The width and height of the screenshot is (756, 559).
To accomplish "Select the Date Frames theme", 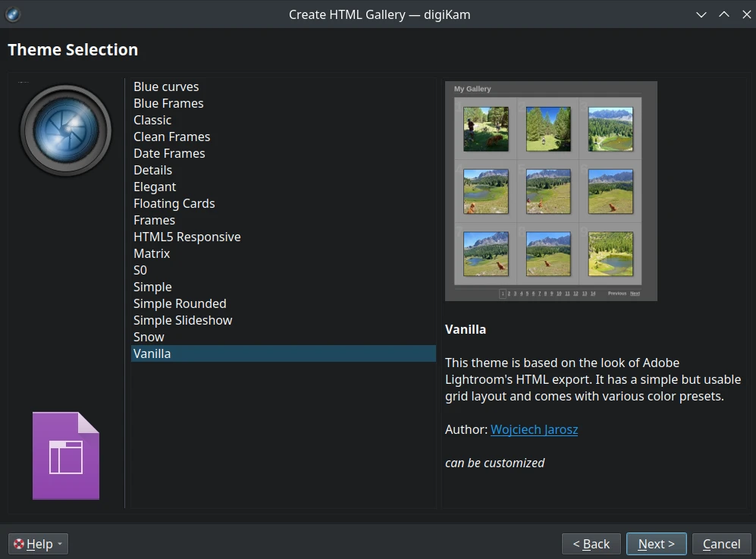I will [169, 153].
